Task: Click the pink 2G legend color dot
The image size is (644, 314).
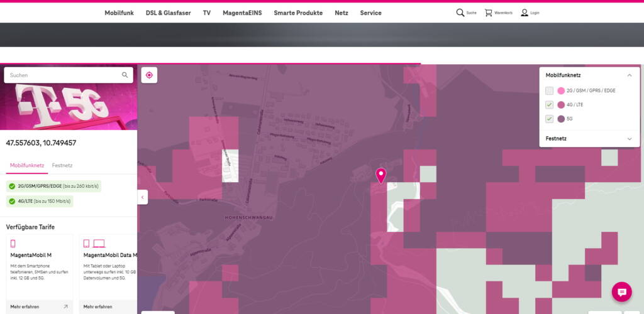Action: [x=561, y=90]
